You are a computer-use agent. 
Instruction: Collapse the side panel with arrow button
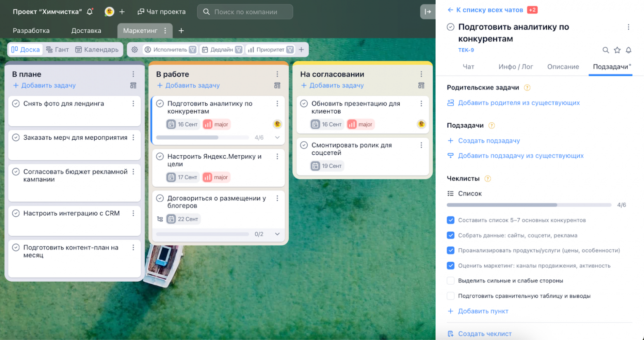(428, 12)
